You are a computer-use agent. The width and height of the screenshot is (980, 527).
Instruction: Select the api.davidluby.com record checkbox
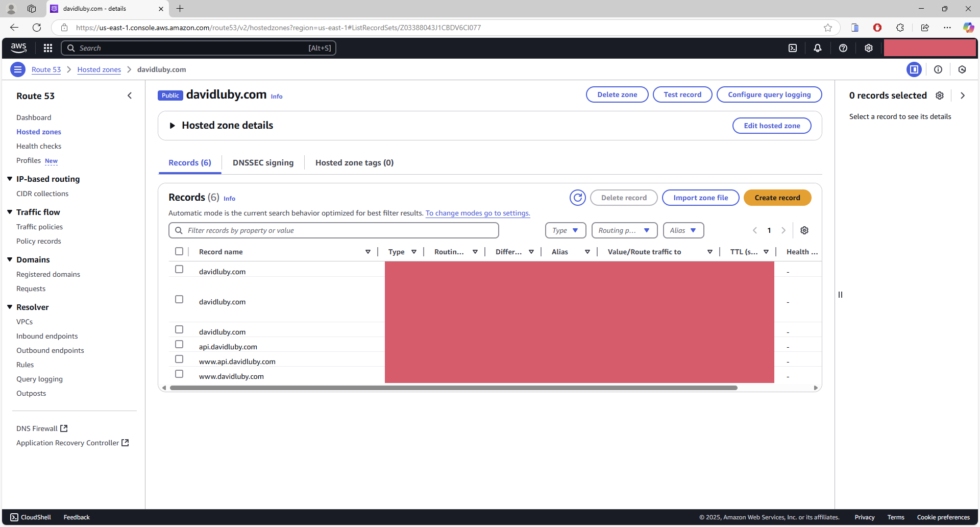pyautogui.click(x=179, y=345)
